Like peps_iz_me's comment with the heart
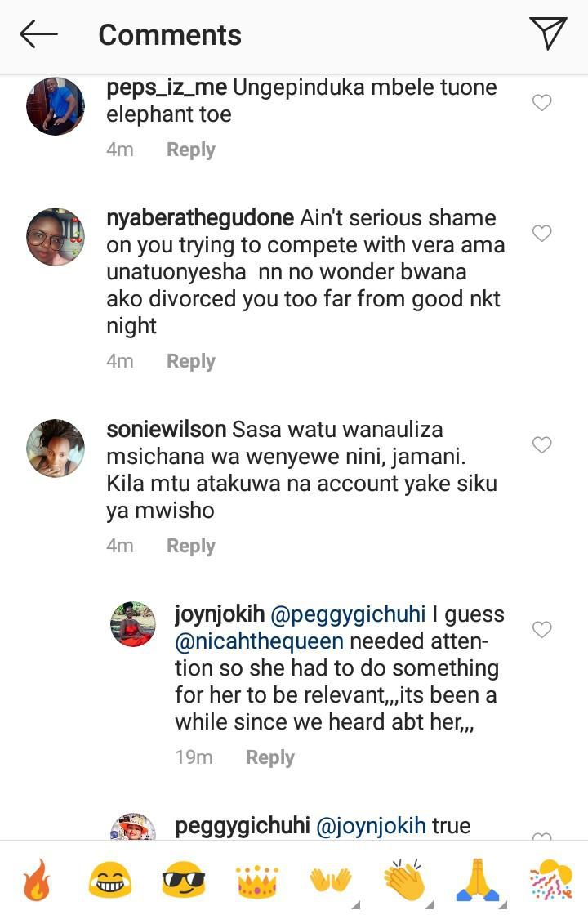Image resolution: width=588 pixels, height=915 pixels. click(x=541, y=102)
